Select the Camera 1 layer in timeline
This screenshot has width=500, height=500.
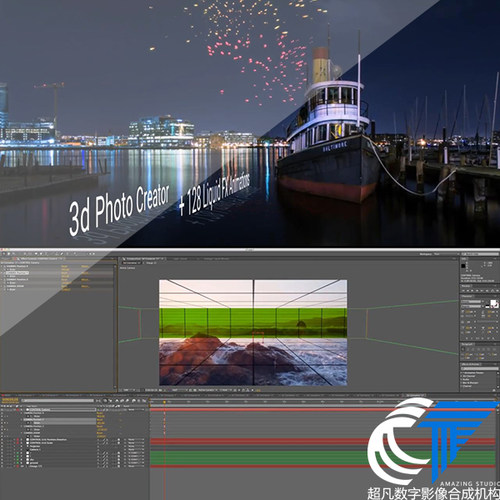coord(35,450)
